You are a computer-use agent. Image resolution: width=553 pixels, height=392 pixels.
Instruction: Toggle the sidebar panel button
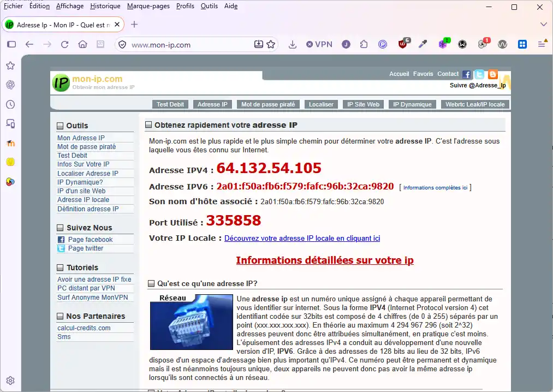[11, 44]
